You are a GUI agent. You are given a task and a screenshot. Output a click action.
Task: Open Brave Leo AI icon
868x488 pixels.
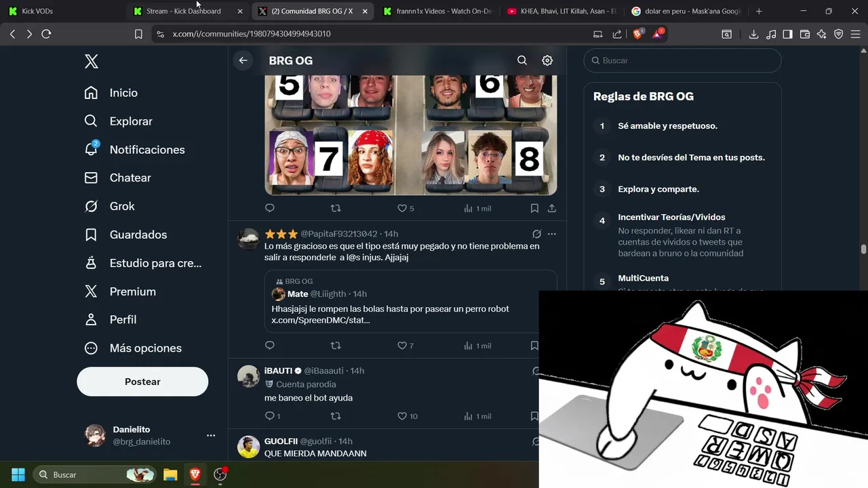click(x=822, y=34)
